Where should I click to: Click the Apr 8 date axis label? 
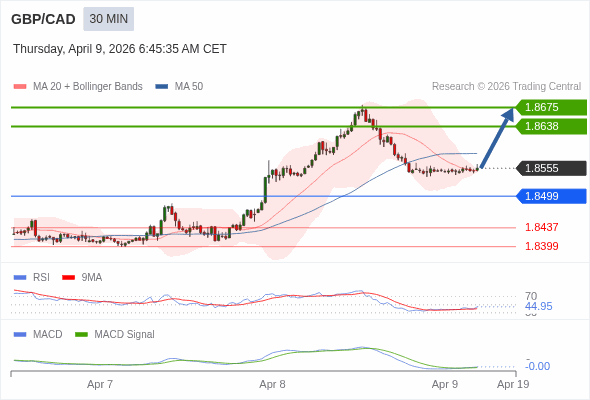tap(272, 385)
